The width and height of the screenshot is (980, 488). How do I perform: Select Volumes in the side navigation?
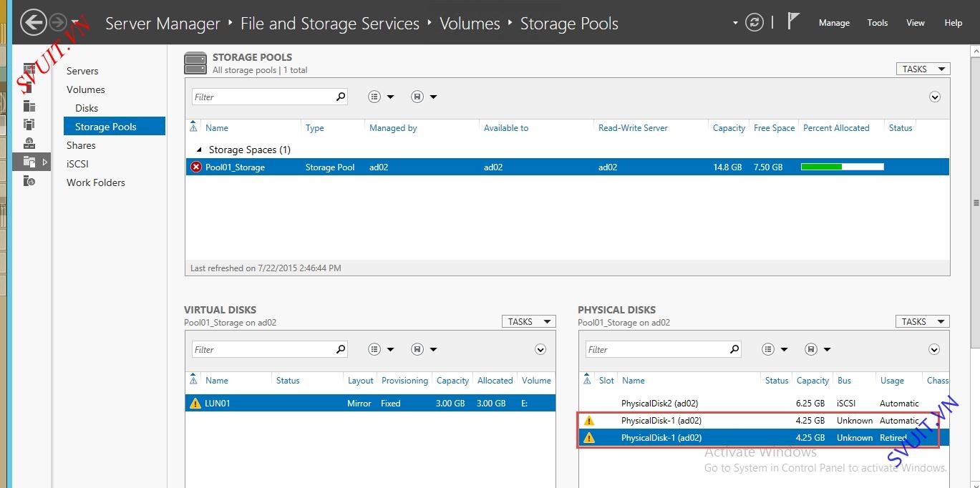click(x=86, y=89)
